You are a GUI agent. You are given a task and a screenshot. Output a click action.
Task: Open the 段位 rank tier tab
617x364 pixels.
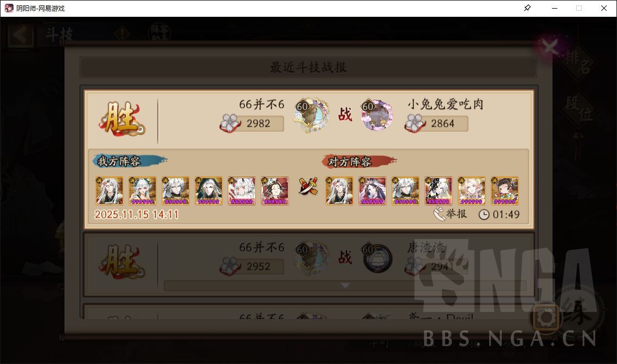(579, 109)
